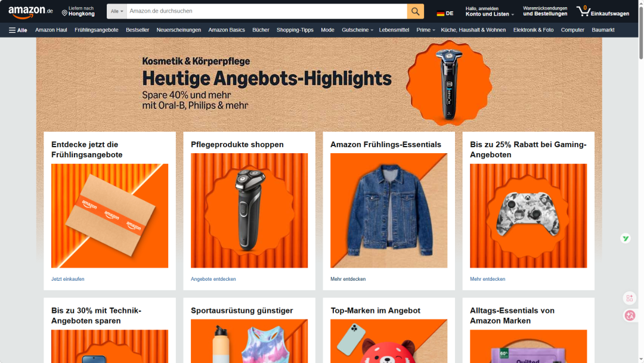
Task: Focus the Amazon.de durchsuchen search field
Action: [x=266, y=11]
